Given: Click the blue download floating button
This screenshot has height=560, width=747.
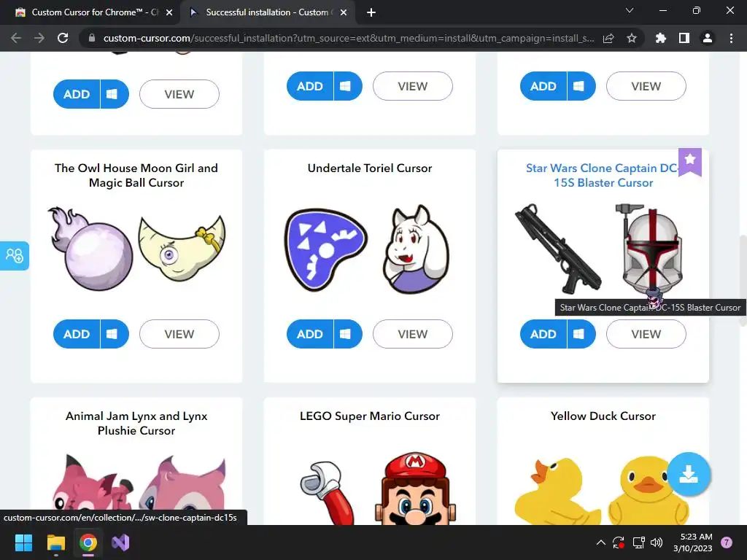Looking at the screenshot, I should point(689,474).
